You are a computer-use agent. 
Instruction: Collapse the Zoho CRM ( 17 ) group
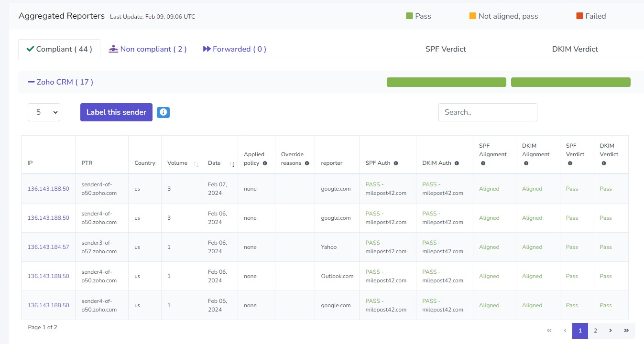pyautogui.click(x=61, y=82)
